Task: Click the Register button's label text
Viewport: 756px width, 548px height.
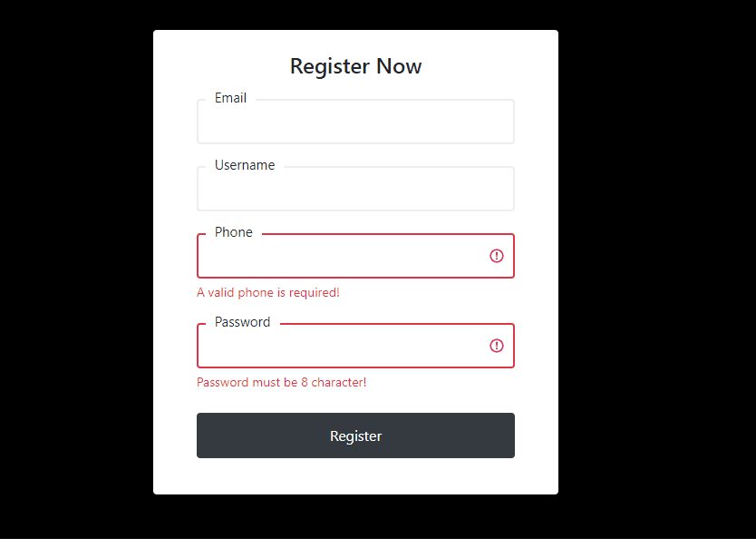Action: (355, 435)
